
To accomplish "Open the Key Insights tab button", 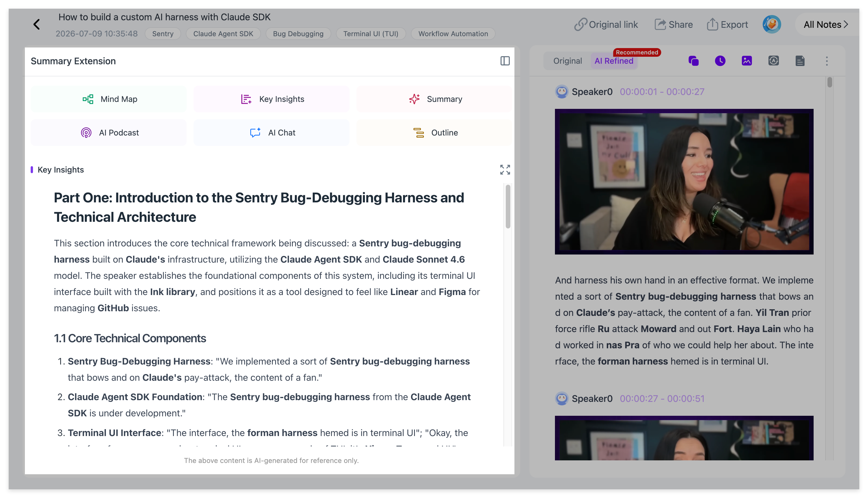I will coord(271,99).
